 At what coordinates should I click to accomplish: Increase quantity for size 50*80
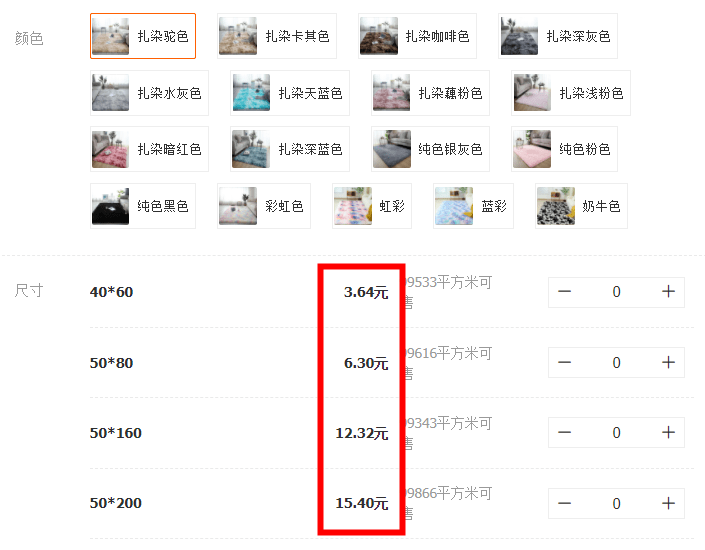click(669, 362)
